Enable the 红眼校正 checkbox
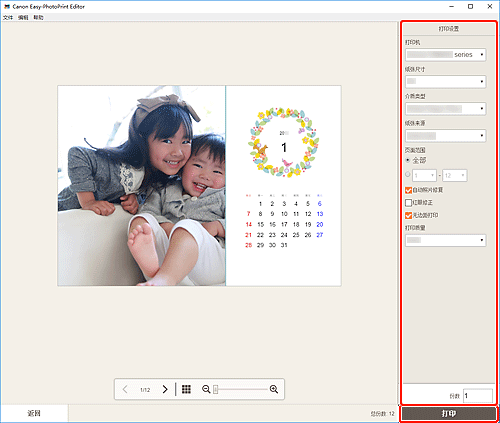Screen dimensions: 500x423 point(408,203)
